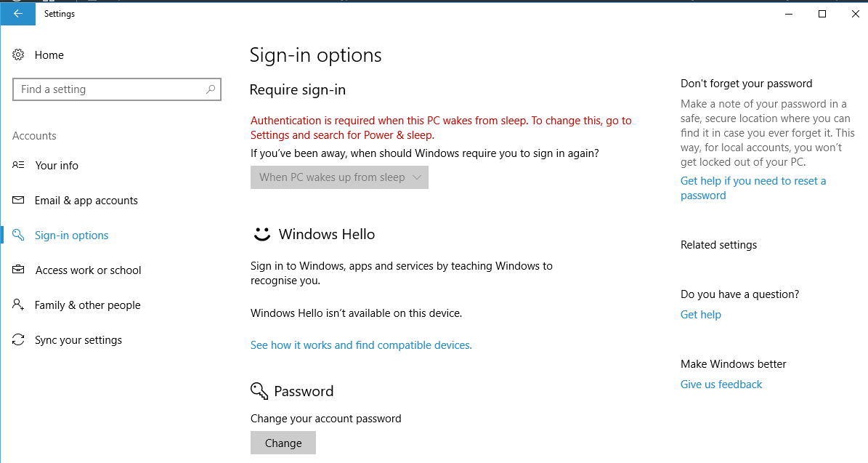Image resolution: width=868 pixels, height=463 pixels.
Task: Click 'Get help if you need to reset a password'
Action: click(753, 188)
